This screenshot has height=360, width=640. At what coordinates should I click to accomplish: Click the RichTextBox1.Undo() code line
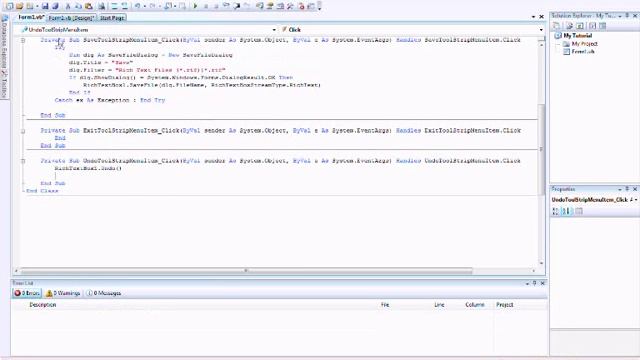click(x=88, y=168)
